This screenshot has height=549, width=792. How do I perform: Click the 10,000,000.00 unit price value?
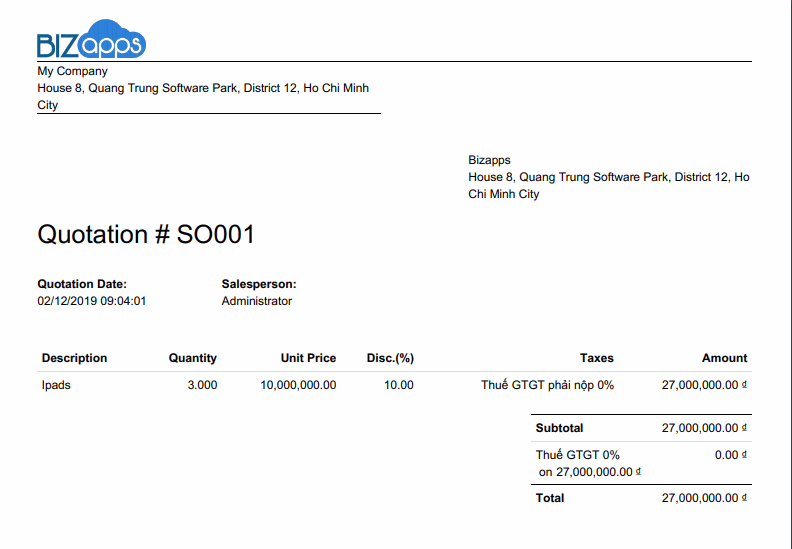[298, 385]
